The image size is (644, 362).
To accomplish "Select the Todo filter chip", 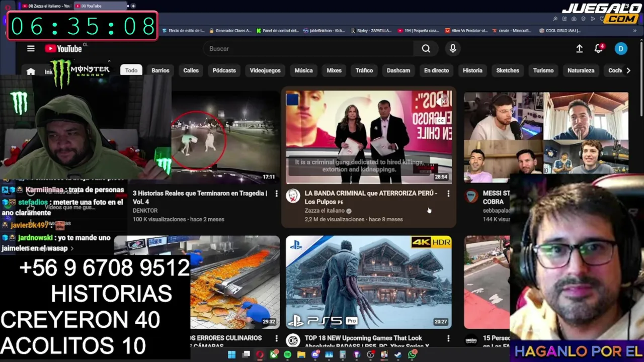I will click(x=131, y=70).
